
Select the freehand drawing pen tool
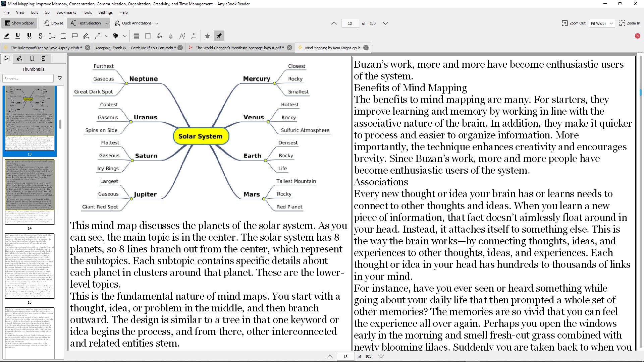click(x=86, y=36)
